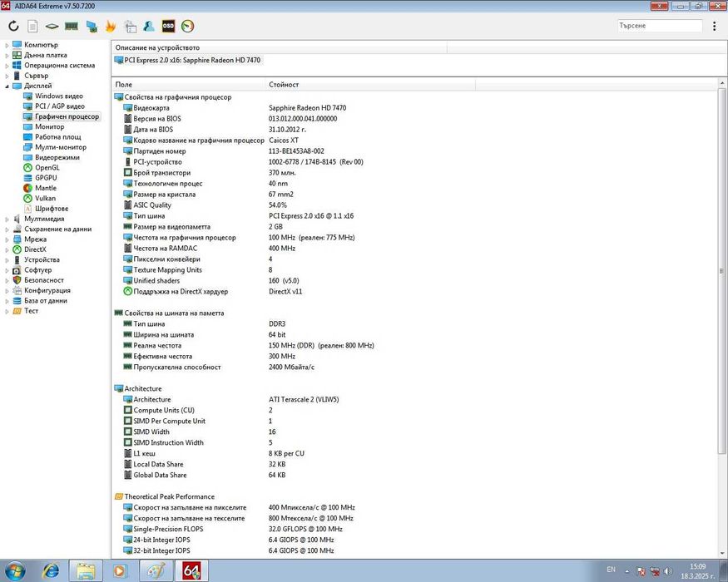Click the Безопасност shield icon
The image size is (728, 582).
click(17, 280)
